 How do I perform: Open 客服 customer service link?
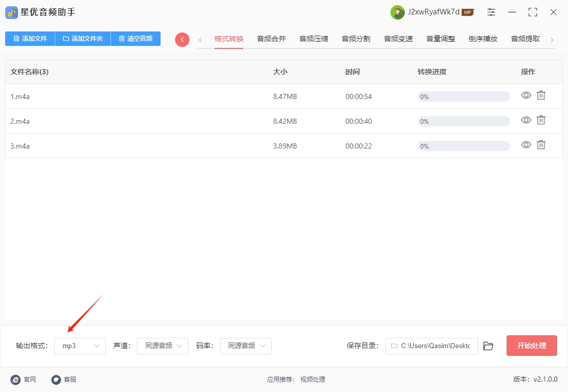coord(64,379)
